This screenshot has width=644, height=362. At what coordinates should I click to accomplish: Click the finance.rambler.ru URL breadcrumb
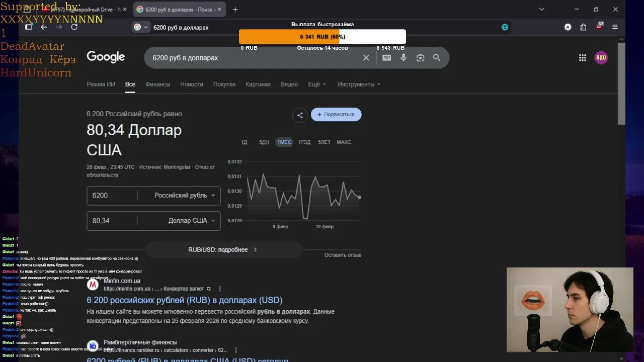point(166,350)
